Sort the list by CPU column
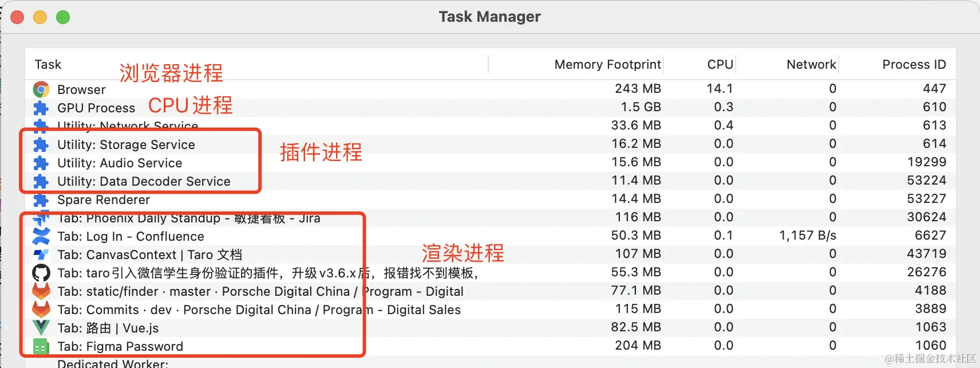This screenshot has width=980, height=368. (x=720, y=65)
